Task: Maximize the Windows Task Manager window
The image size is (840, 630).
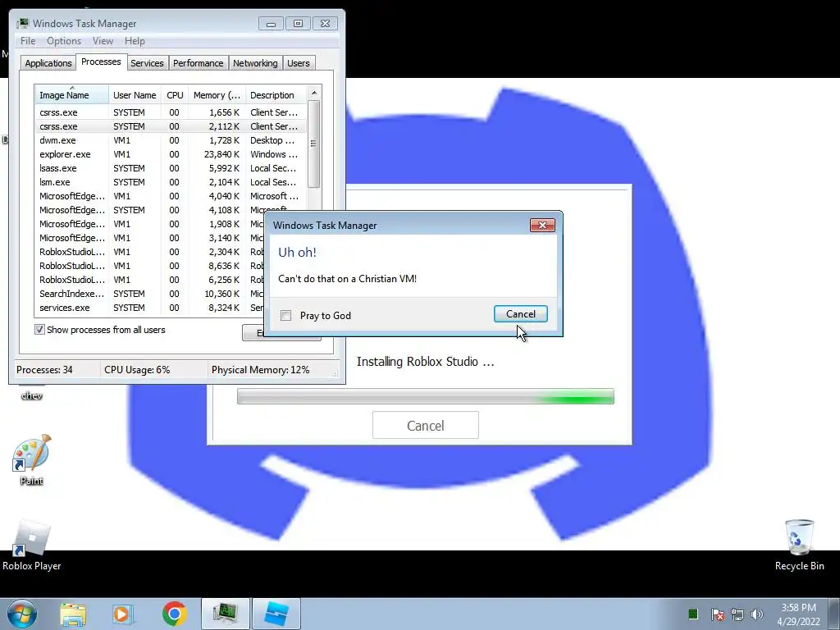Action: click(298, 24)
